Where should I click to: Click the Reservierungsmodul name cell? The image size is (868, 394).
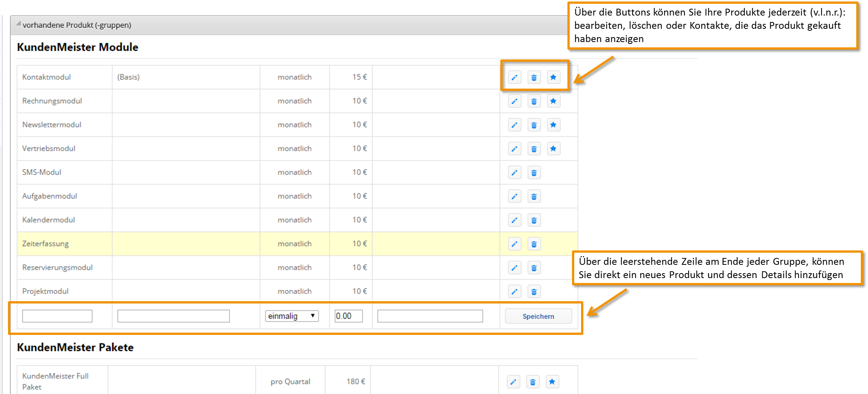tap(64, 267)
